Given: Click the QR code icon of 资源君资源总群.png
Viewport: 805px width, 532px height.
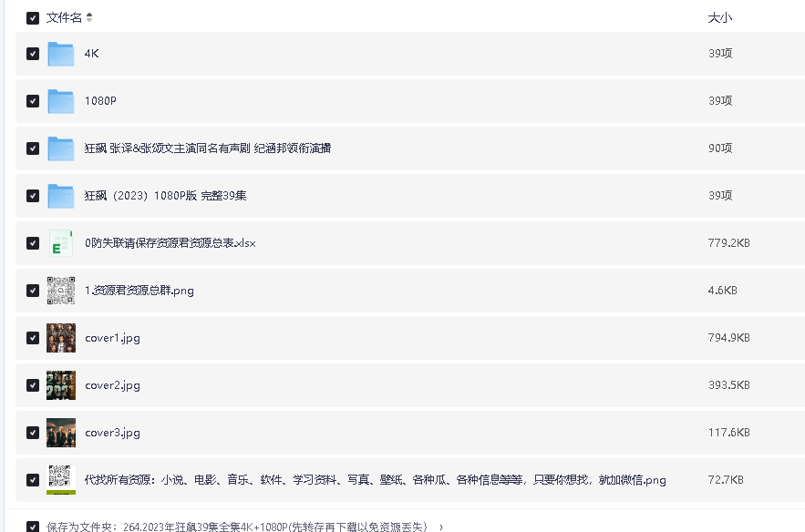Looking at the screenshot, I should coord(60,290).
